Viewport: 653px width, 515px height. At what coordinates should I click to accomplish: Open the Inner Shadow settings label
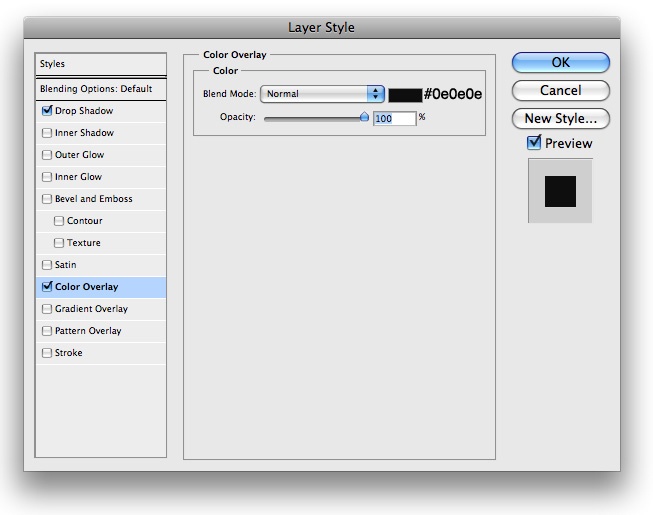pos(84,133)
